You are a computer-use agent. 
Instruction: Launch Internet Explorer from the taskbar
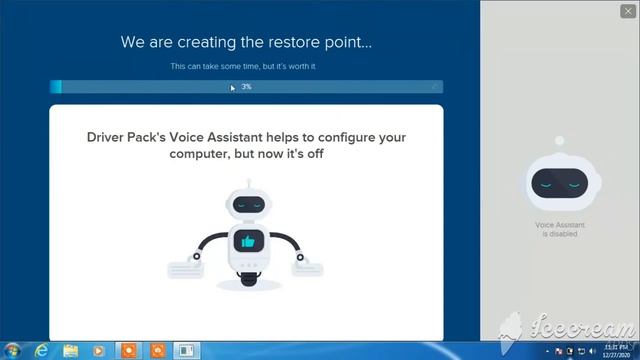click(x=41, y=351)
